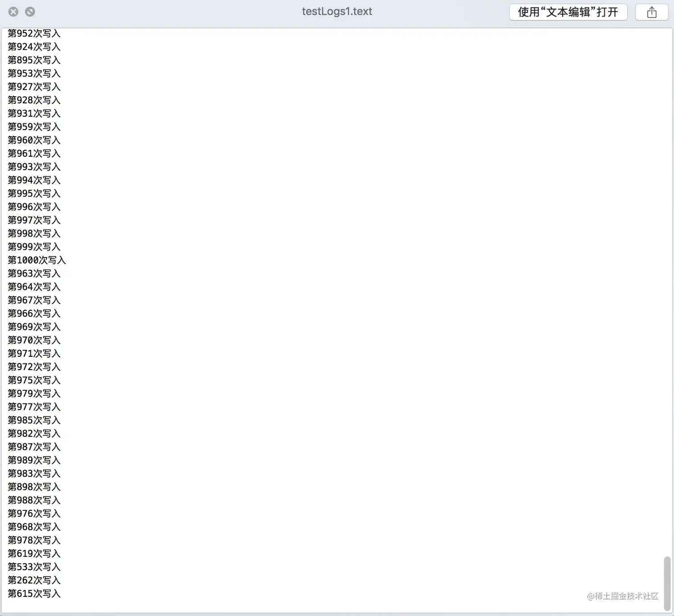The image size is (674, 616).
Task: Select the line 第898次写入
Action: click(x=34, y=487)
